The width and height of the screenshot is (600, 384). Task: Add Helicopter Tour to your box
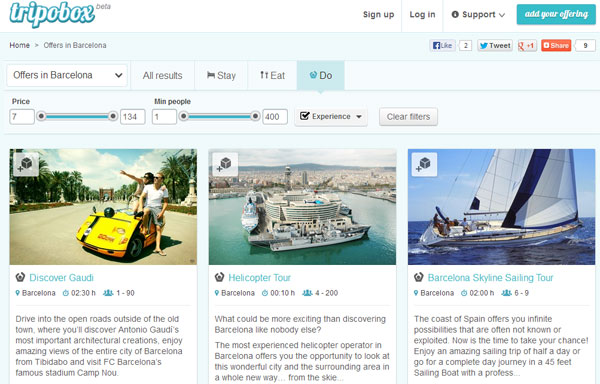point(225,164)
